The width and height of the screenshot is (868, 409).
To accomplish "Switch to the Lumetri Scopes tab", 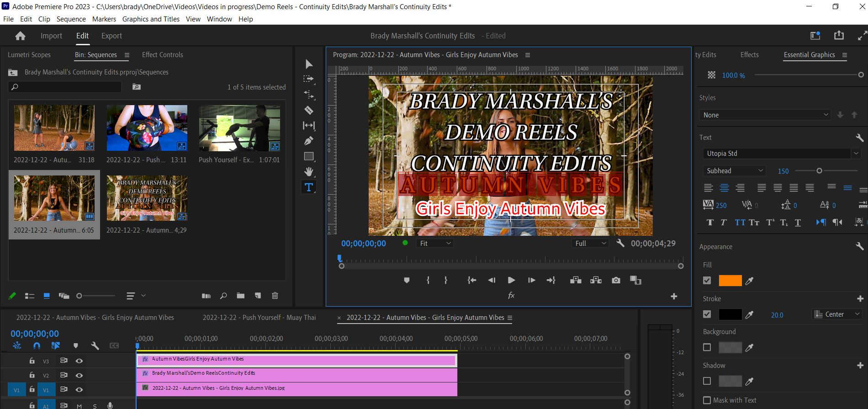I will coord(29,55).
